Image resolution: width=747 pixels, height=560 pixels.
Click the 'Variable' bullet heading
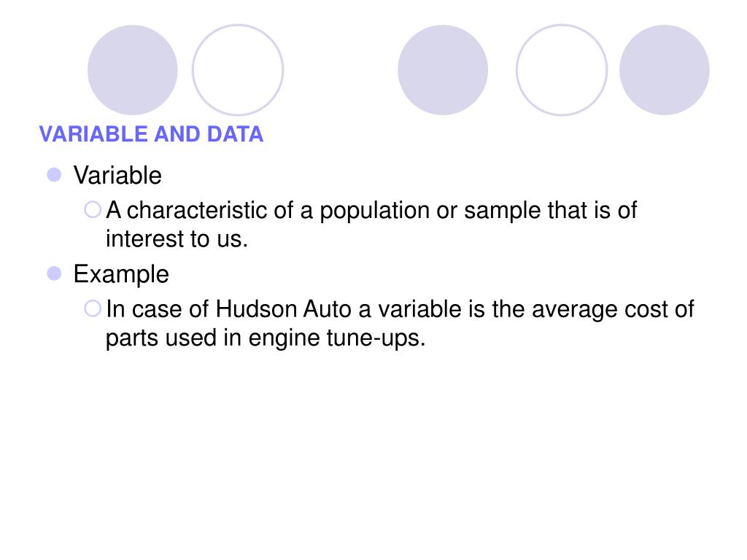point(117,175)
